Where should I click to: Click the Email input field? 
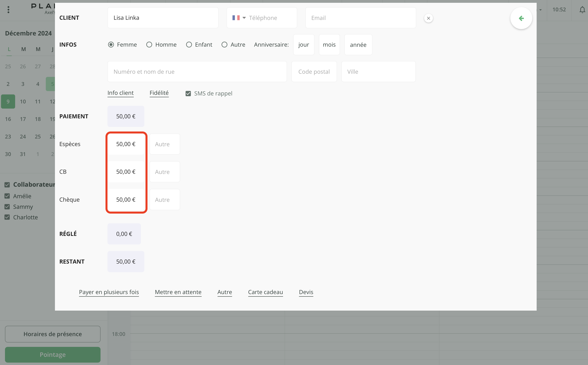coord(360,18)
